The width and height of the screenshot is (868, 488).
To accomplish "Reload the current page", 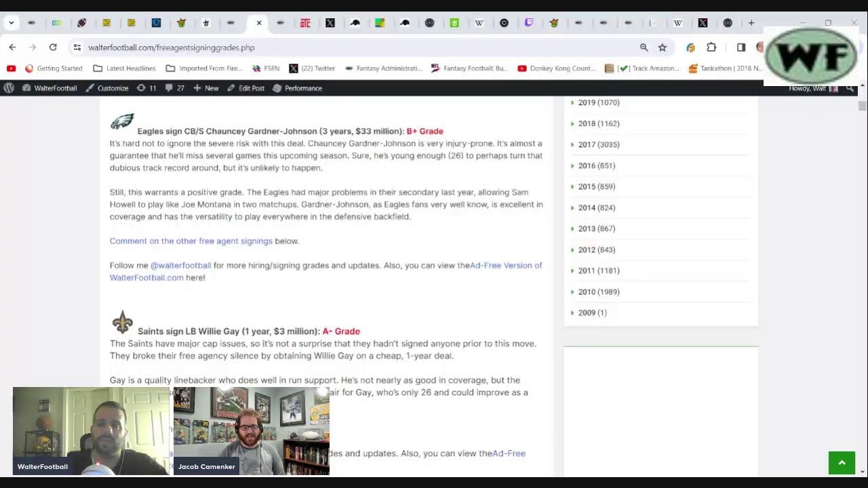I will pyautogui.click(x=53, y=47).
